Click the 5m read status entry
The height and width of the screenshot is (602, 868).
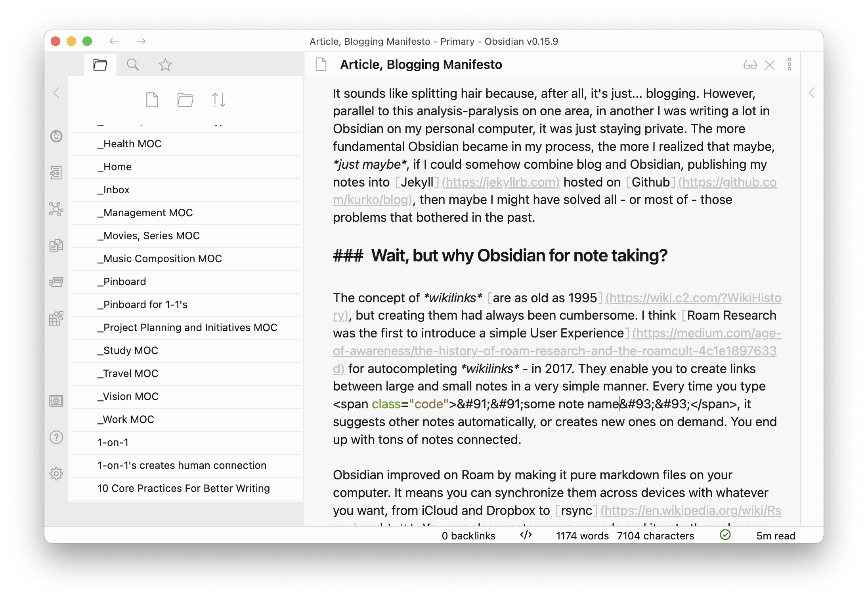click(x=776, y=536)
